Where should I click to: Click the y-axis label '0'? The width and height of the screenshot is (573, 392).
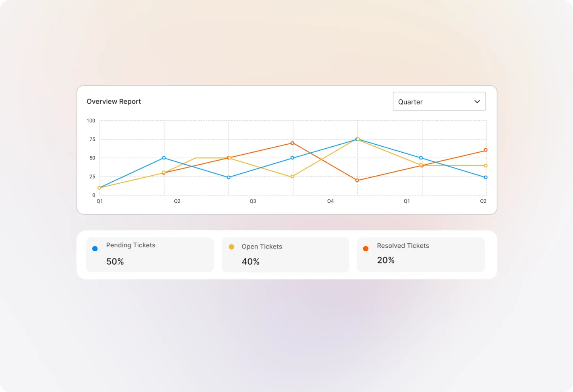[94, 195]
